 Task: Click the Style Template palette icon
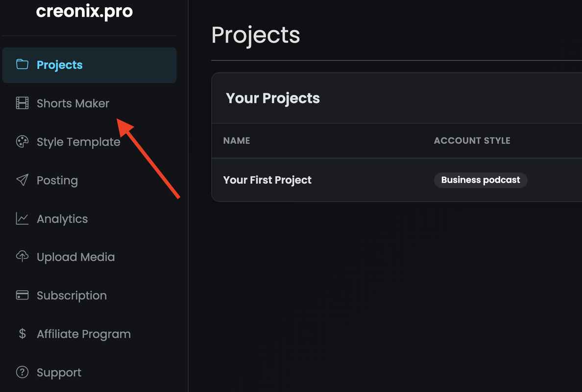click(22, 142)
